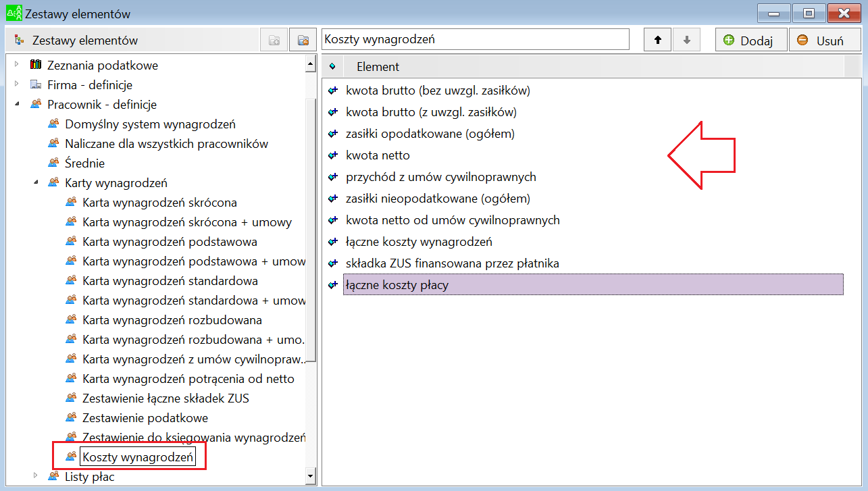The width and height of the screenshot is (868, 491).
Task: Select Firma - definicje tree item
Action: [x=90, y=85]
